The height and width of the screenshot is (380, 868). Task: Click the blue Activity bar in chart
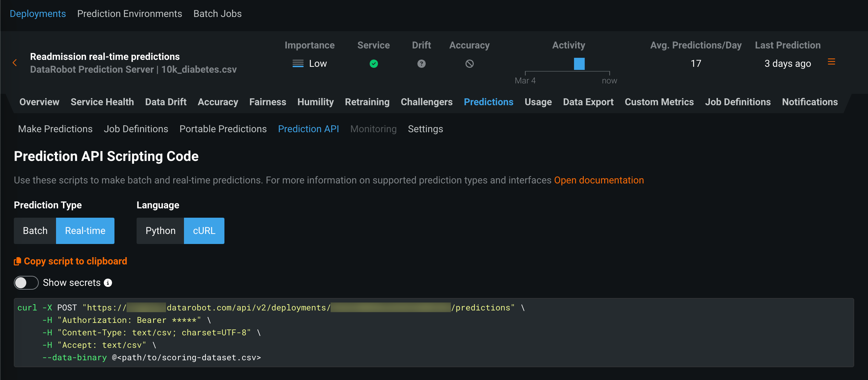point(579,64)
